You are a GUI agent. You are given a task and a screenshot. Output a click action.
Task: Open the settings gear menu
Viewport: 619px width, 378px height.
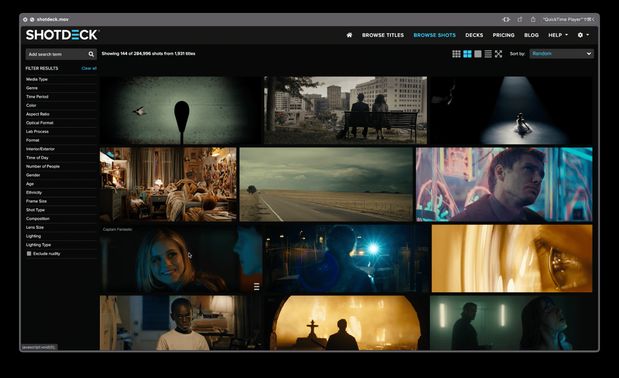(x=583, y=35)
